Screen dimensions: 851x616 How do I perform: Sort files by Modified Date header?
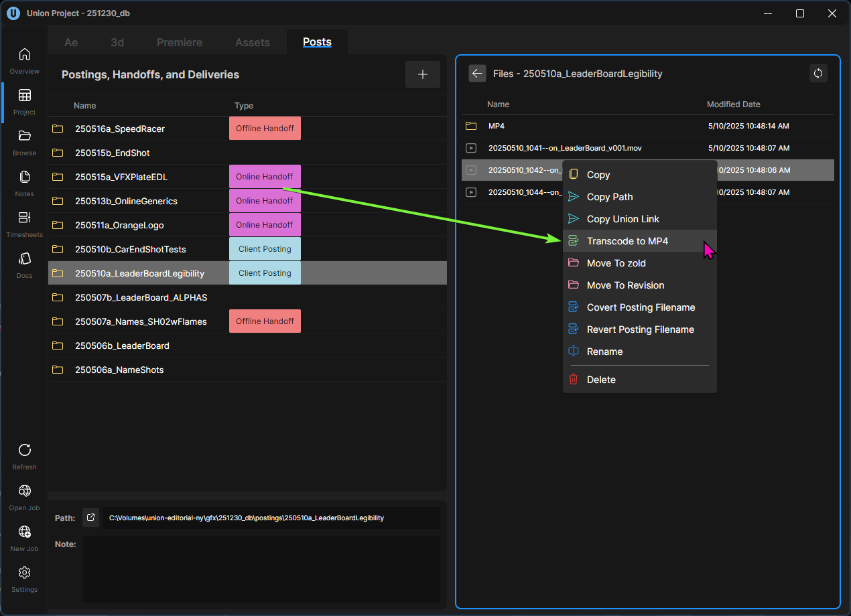tap(734, 104)
